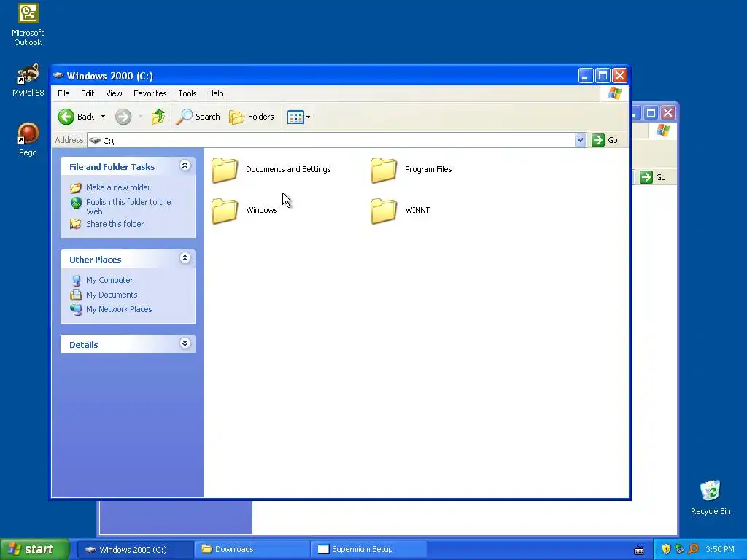Image resolution: width=747 pixels, height=560 pixels.
Task: Open the Edit menu
Action: [88, 93]
